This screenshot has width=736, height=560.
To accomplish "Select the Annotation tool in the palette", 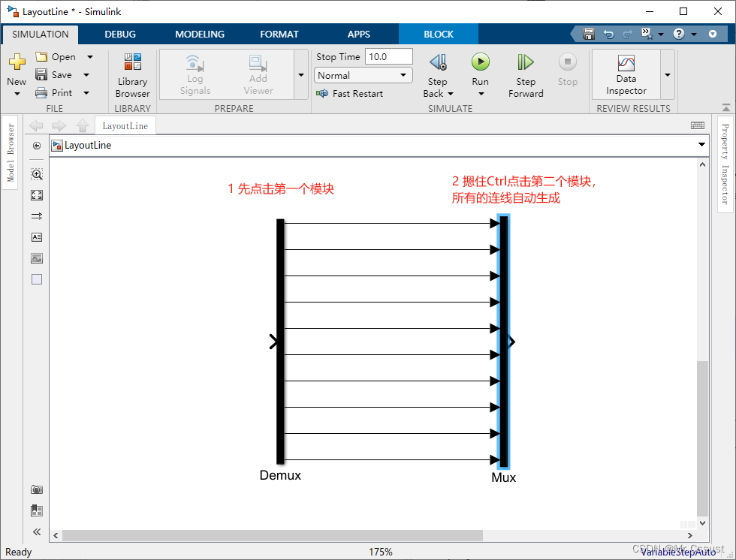I will click(36, 236).
